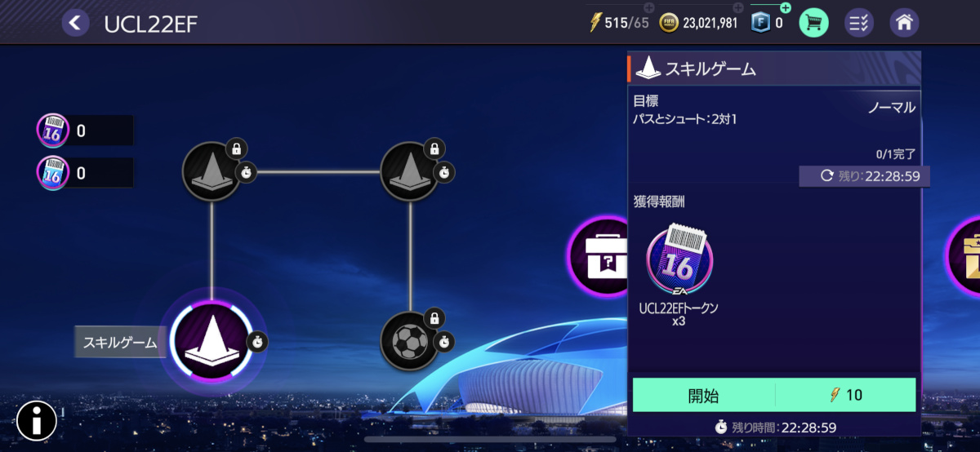Return to the home screen icon
Screen dimensions: 980x452
point(904,22)
